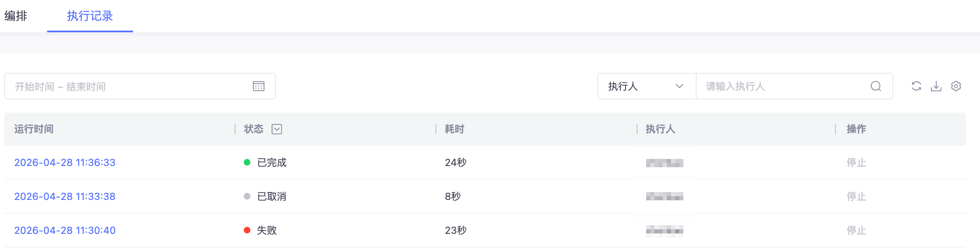
Task: Click the download export icon
Action: [936, 86]
